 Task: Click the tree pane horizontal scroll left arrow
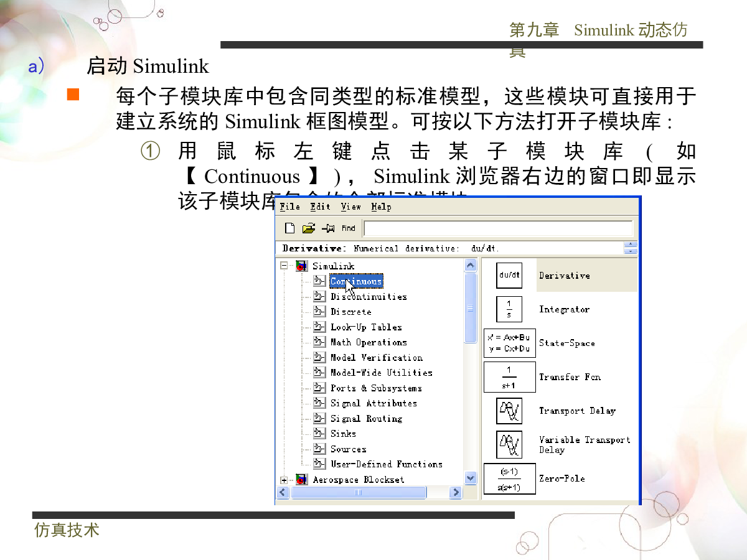point(283,492)
